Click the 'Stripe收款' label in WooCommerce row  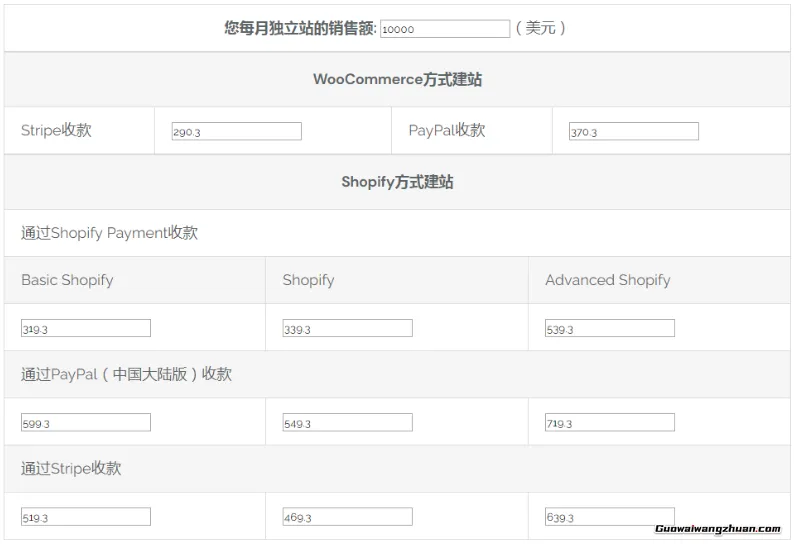(56, 130)
